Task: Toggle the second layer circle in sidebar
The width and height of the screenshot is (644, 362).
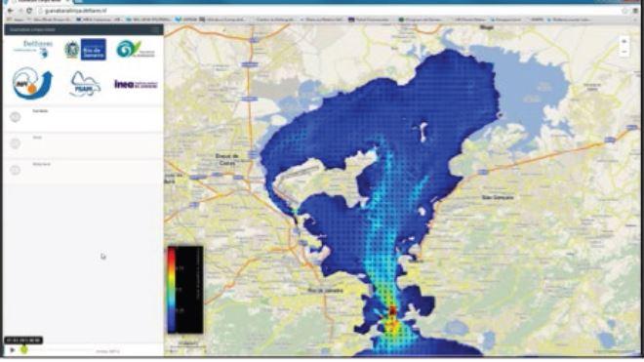Action: (16, 143)
